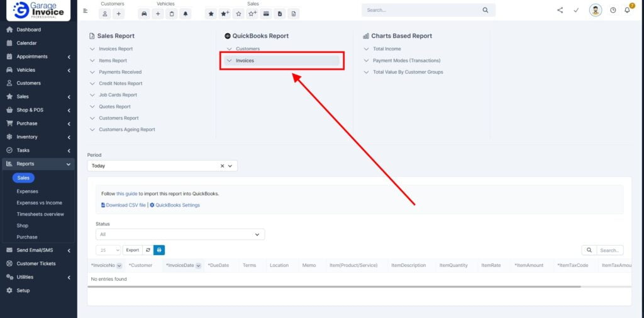Expand the Shop & POS sidebar menu
Screen dimensions: 644x318
(38, 110)
